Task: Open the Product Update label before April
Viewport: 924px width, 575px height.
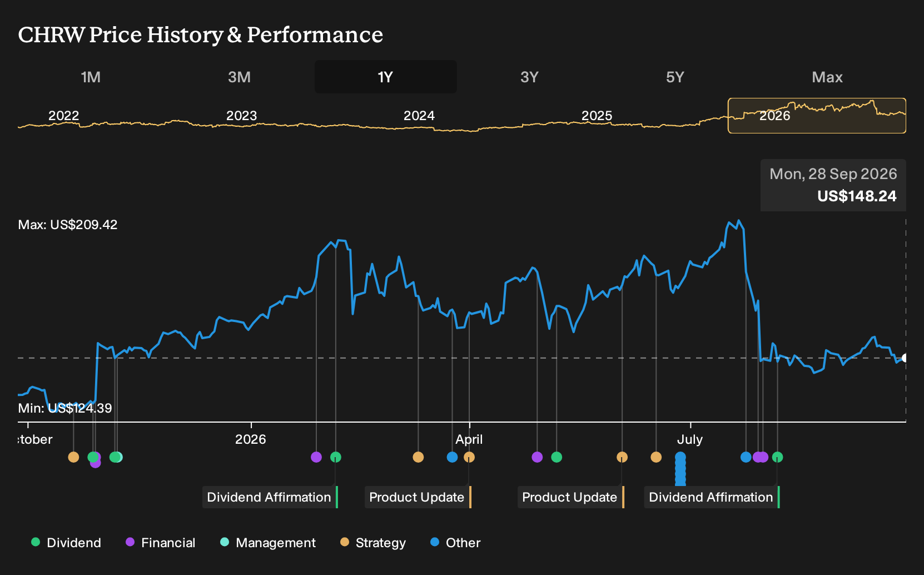Action: click(x=418, y=497)
